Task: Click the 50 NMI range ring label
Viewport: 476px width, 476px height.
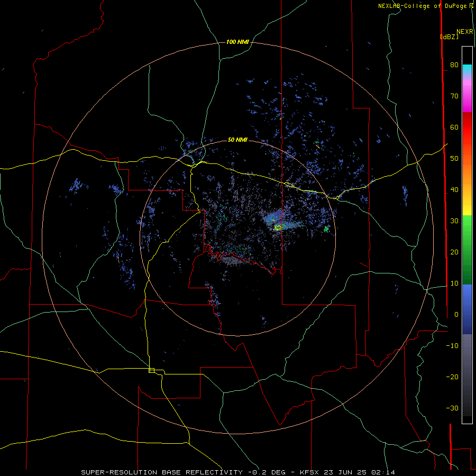Action: point(237,140)
